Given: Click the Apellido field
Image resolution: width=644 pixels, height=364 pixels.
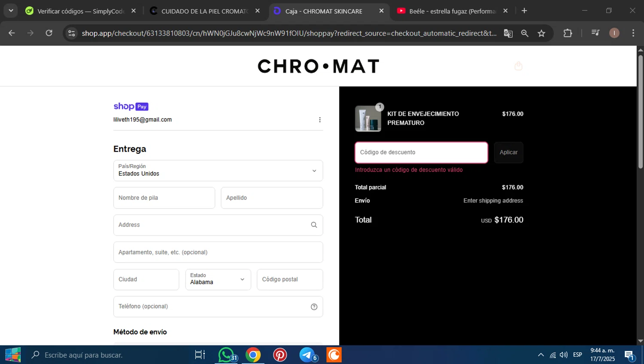Looking at the screenshot, I should 272,198.
